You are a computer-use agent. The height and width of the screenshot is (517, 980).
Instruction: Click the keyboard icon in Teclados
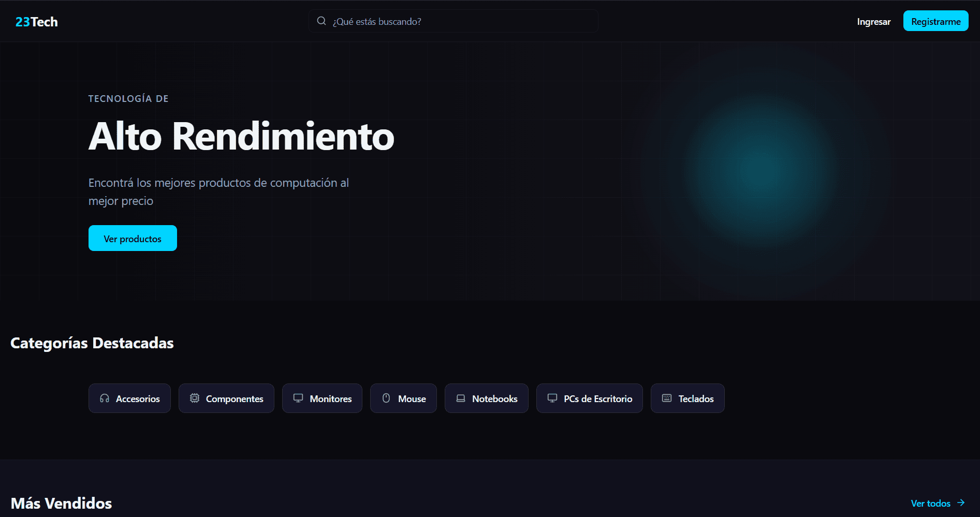pyautogui.click(x=667, y=398)
